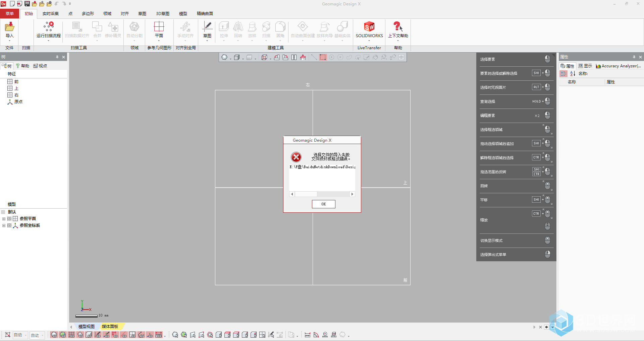Screen dimensions: 644x341
Task: Toggle region visibility eye in bottom toolbar
Action: click(x=63, y=335)
